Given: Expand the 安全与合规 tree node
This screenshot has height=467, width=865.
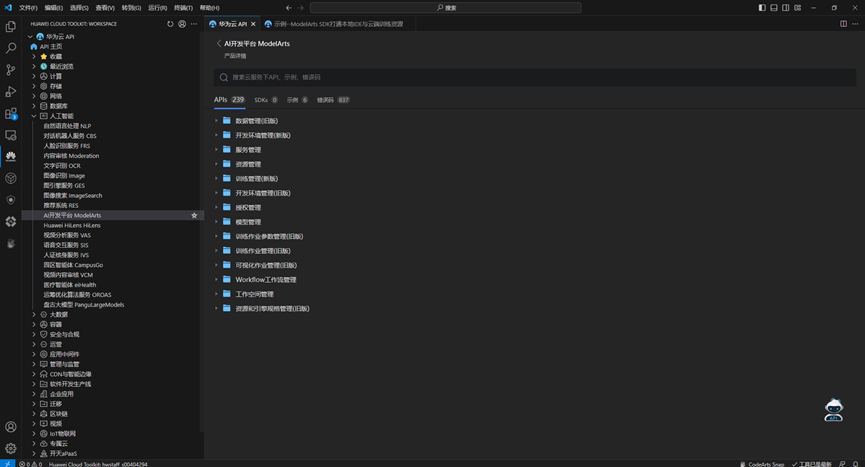Looking at the screenshot, I should (x=34, y=334).
